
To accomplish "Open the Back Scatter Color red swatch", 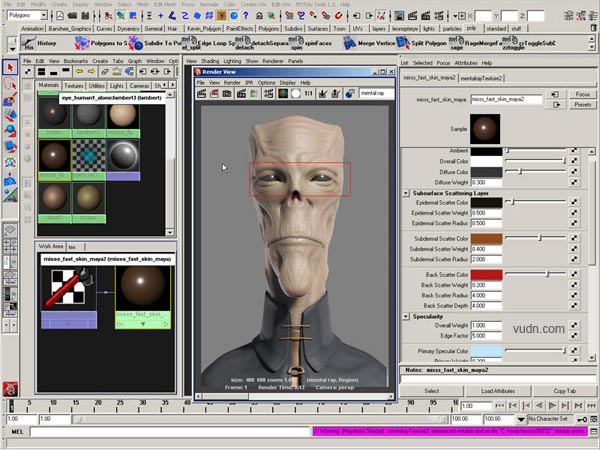I will coord(486,275).
